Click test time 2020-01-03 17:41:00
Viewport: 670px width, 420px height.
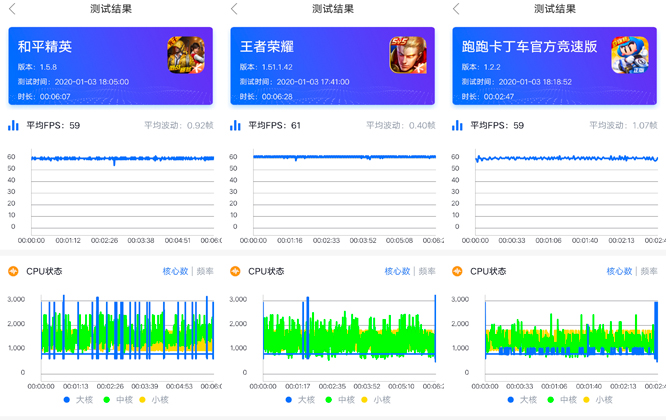(x=294, y=82)
